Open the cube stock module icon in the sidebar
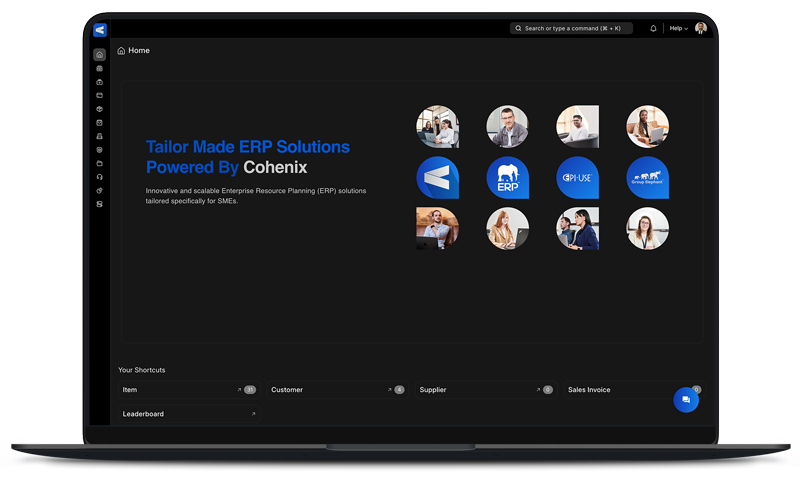The height and width of the screenshot is (478, 800). click(x=99, y=109)
